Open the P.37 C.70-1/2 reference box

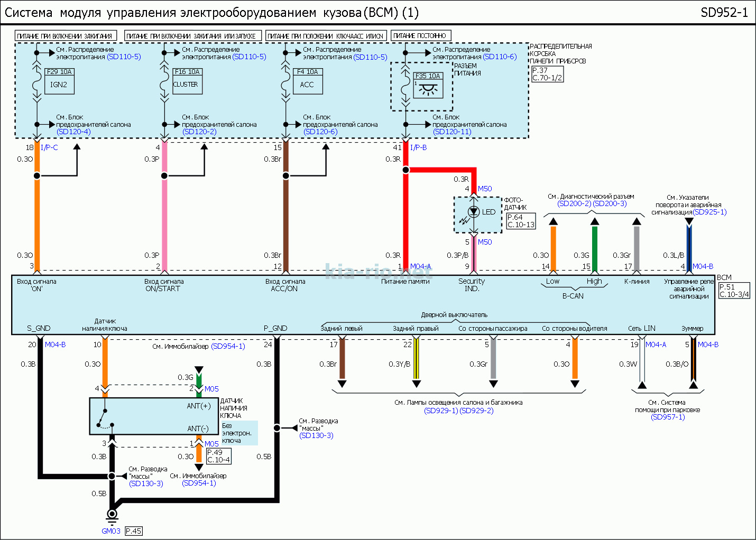[547, 74]
